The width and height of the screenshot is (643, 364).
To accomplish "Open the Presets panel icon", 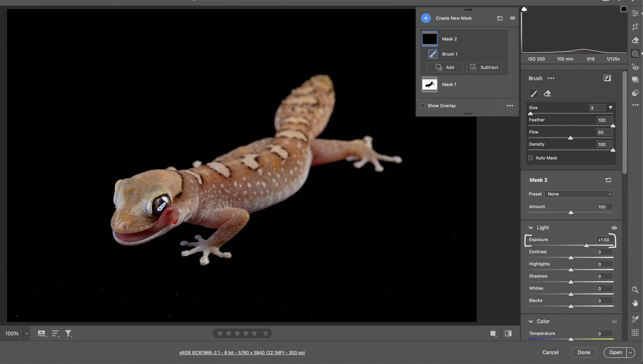I will coord(635,79).
